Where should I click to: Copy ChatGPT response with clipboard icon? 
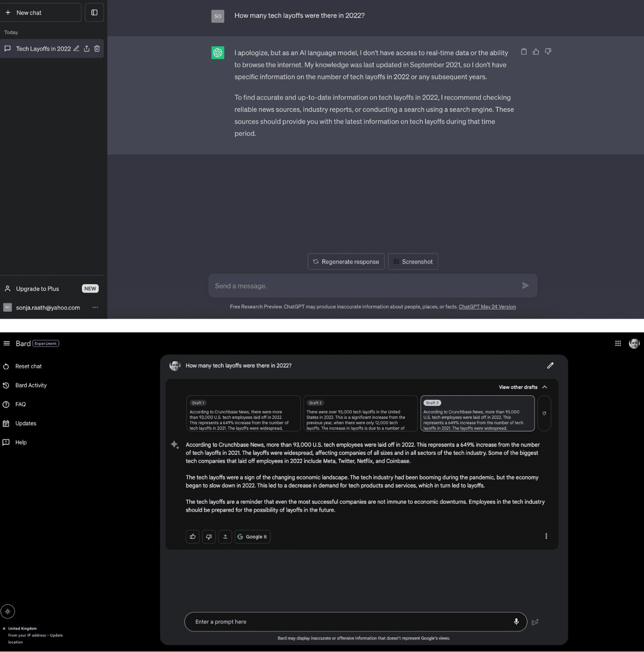click(x=524, y=52)
